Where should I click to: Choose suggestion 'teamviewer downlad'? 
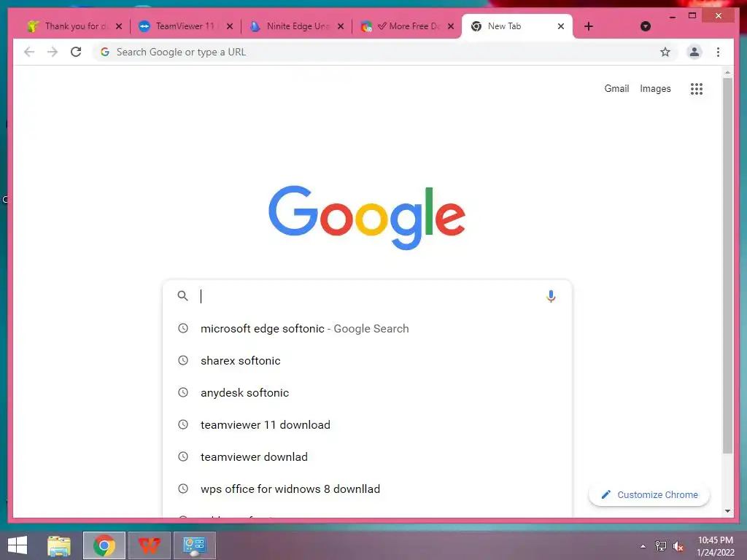click(367, 456)
